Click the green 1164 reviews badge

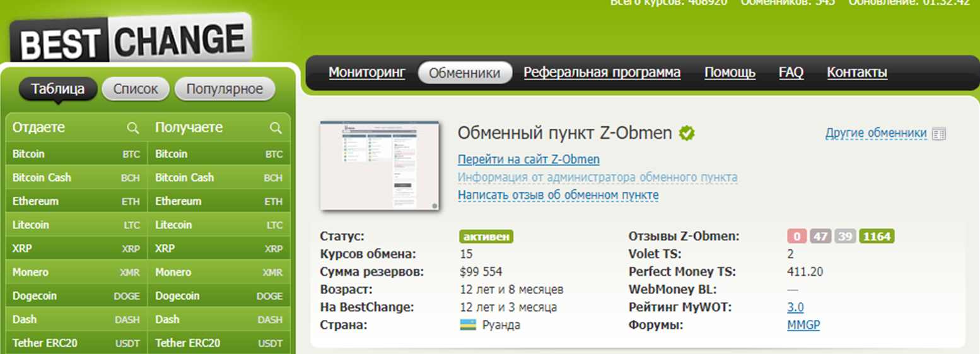(877, 237)
